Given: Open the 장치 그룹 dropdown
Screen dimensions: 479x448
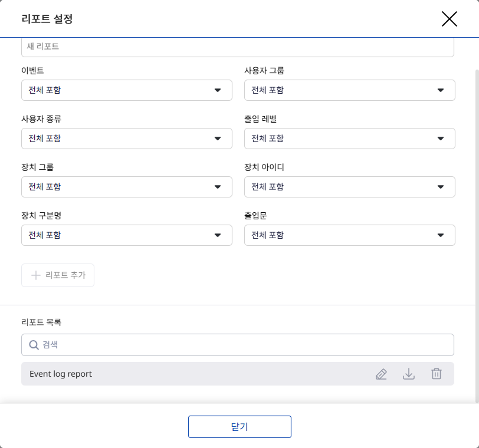Looking at the screenshot, I should (x=126, y=187).
